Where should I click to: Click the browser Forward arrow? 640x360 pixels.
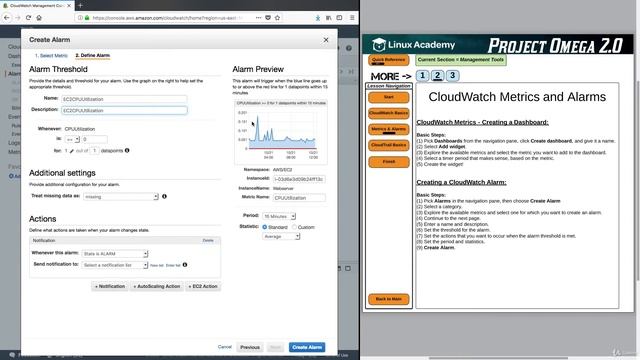click(x=17, y=18)
